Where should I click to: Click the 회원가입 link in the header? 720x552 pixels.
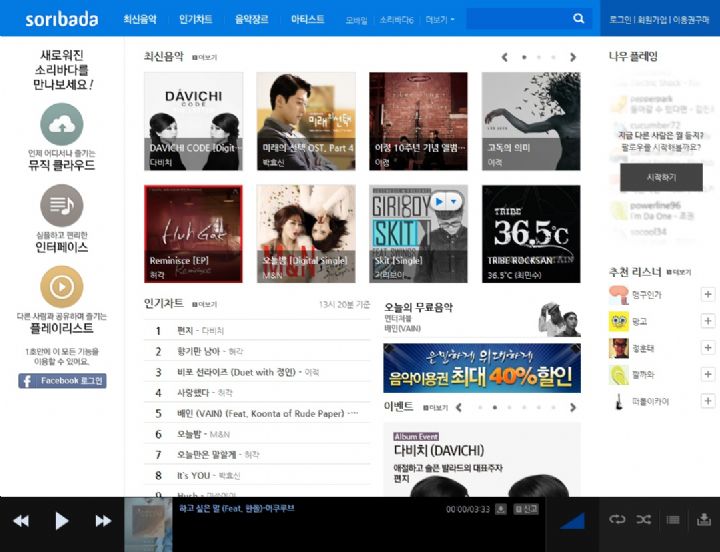652,20
